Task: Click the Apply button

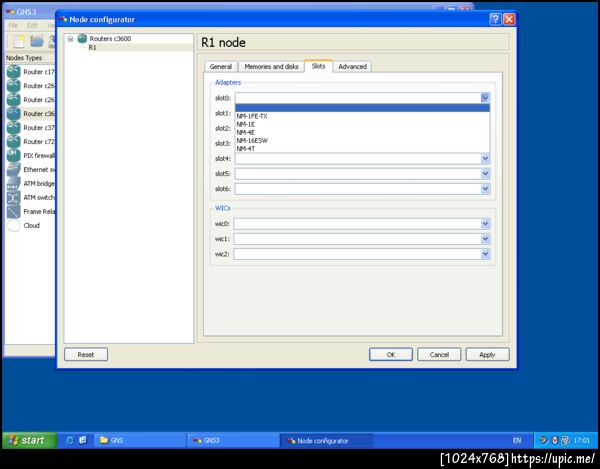Action: (x=487, y=355)
